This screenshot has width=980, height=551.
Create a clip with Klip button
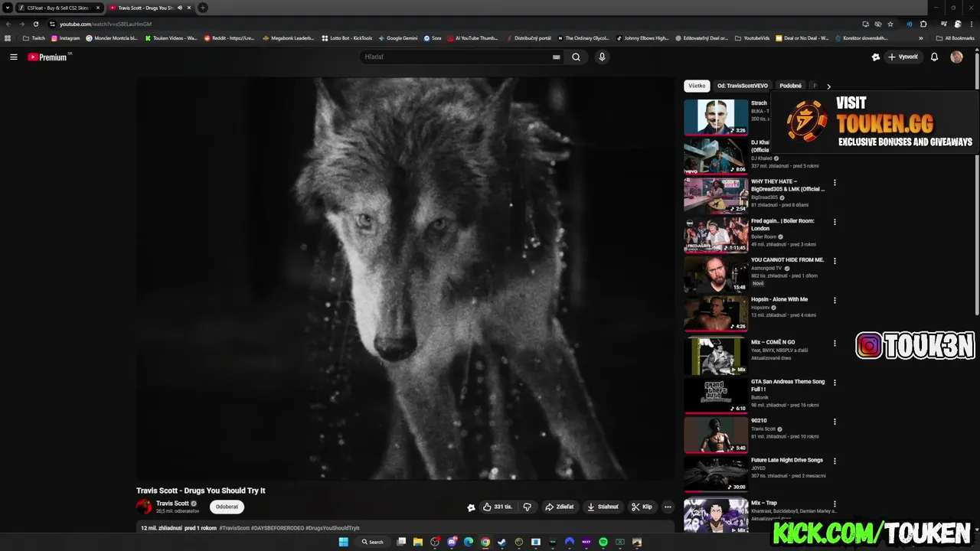(x=642, y=507)
